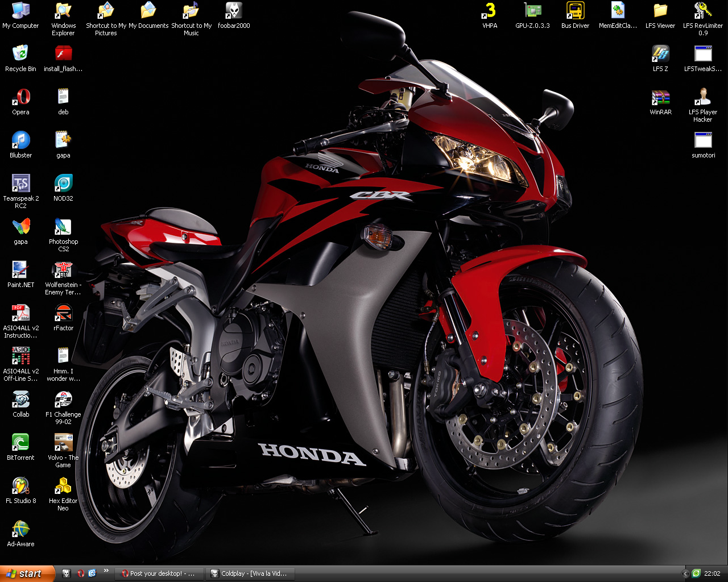Select the ASIO4ALL v2 Off-Line S... shortcut

20,365
